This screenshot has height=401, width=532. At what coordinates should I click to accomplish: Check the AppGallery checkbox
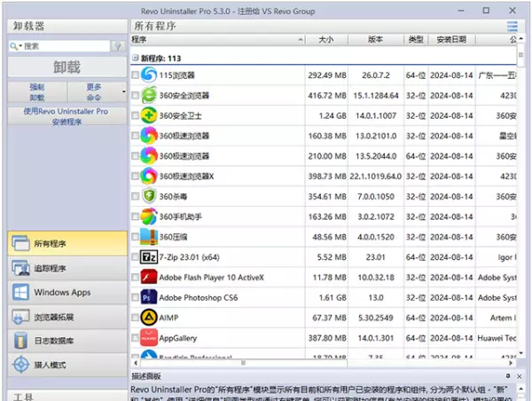pos(135,338)
